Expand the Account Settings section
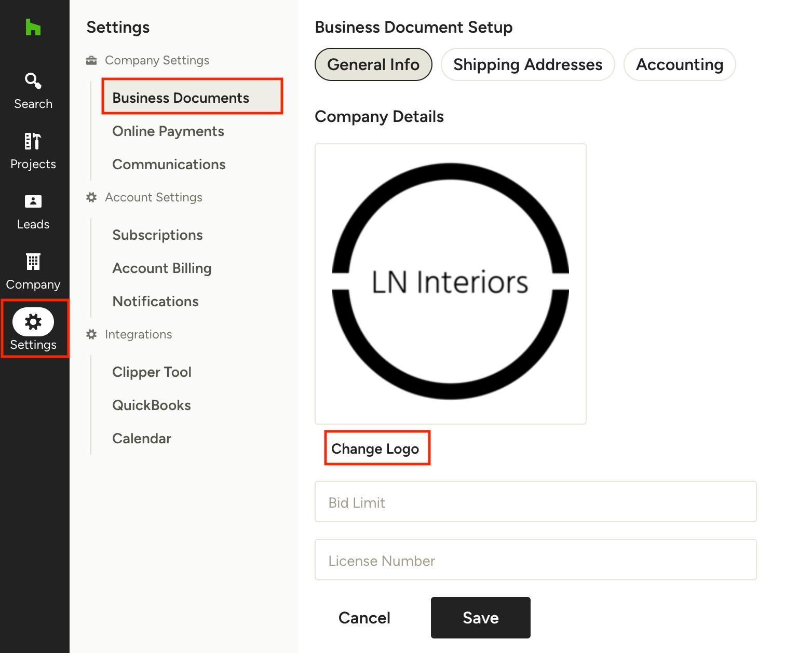The width and height of the screenshot is (812, 653). 154,197
